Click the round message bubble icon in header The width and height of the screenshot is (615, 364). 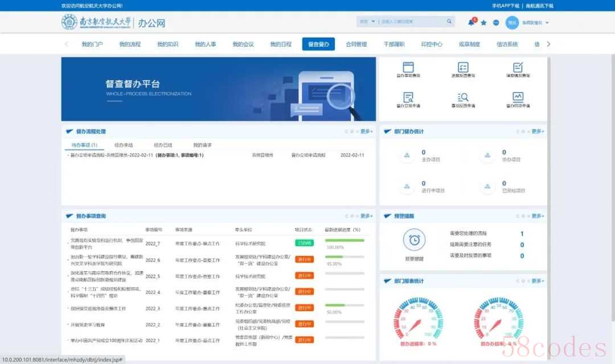point(496,23)
